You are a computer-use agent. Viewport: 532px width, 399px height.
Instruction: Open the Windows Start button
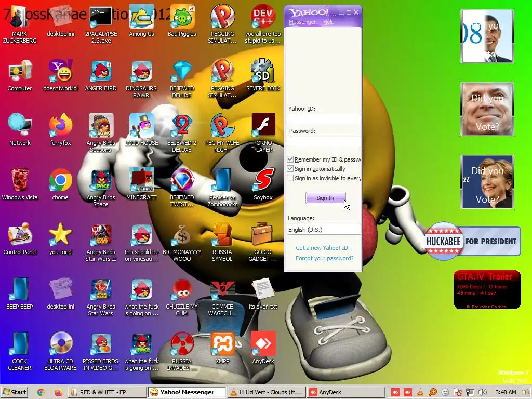pyautogui.click(x=14, y=392)
